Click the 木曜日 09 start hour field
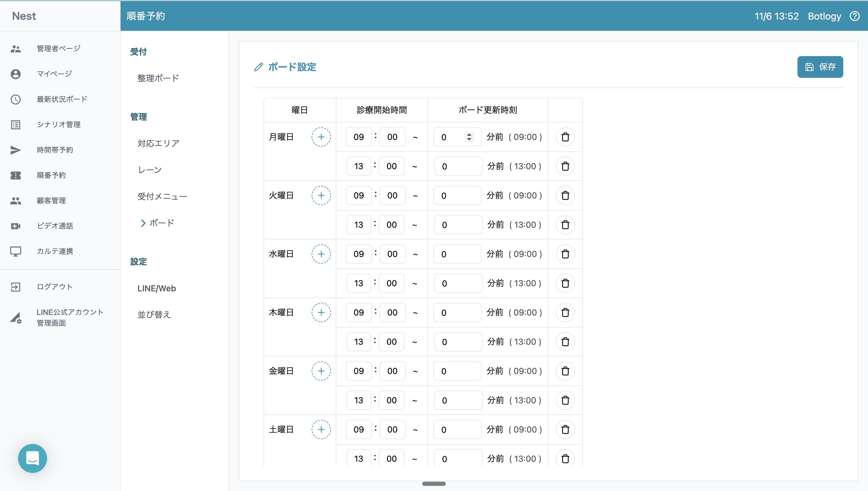Viewport: 868px width, 491px height. (x=359, y=312)
